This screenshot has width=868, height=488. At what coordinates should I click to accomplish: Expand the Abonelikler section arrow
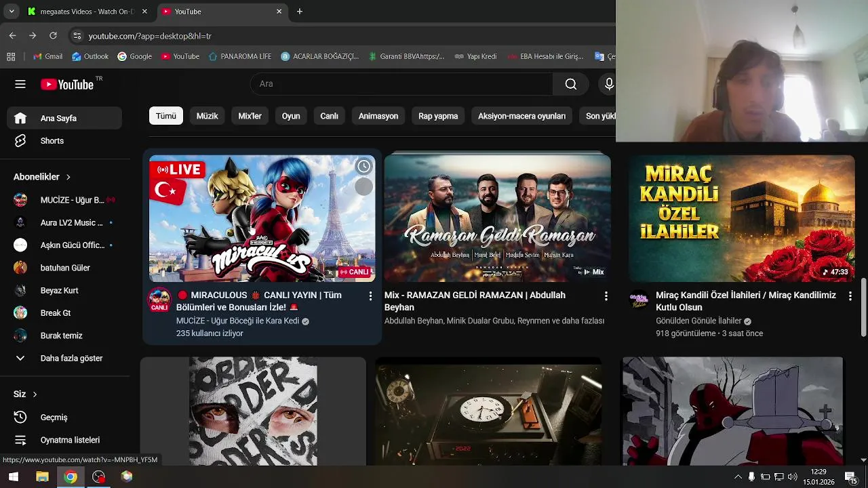tap(68, 177)
